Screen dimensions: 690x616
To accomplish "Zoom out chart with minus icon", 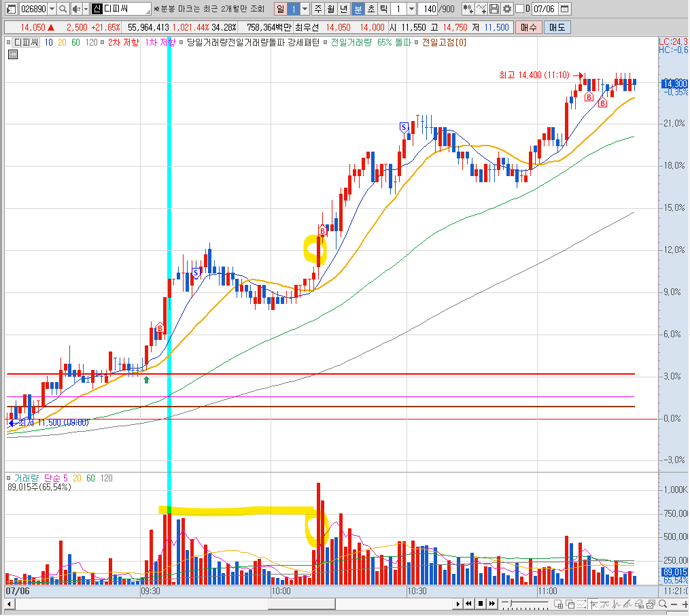I will click(674, 604).
